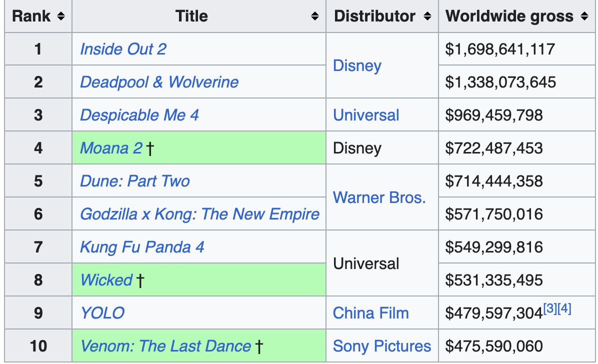This screenshot has height=364, width=598.
Task: Open the Despicable Me 4 link
Action: click(x=139, y=115)
